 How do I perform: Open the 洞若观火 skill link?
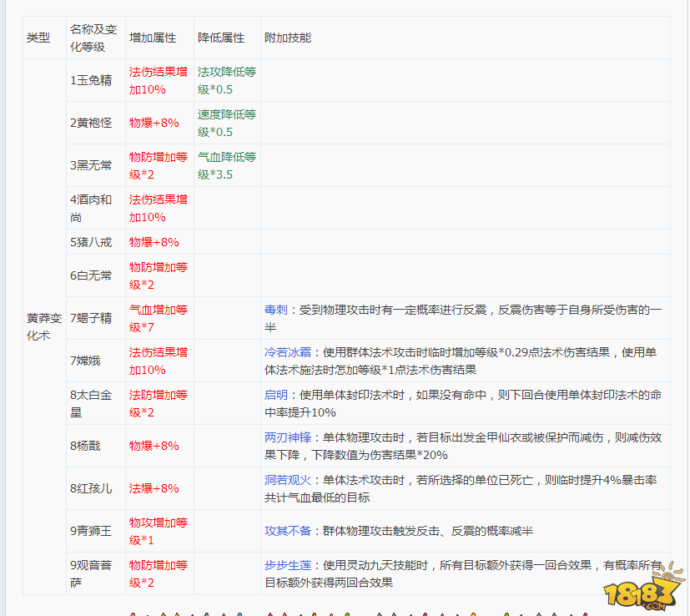point(288,480)
